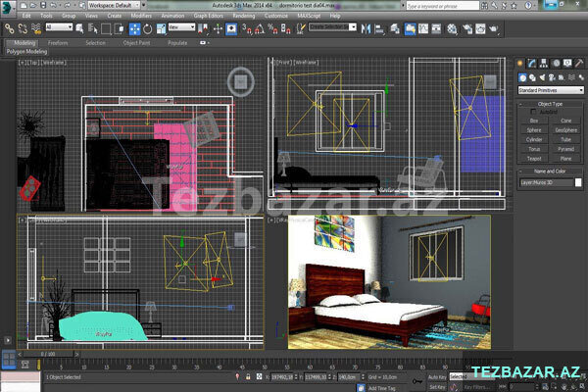This screenshot has width=588, height=392.
Task: Collapse the Object Type rollout
Action: click(x=550, y=104)
